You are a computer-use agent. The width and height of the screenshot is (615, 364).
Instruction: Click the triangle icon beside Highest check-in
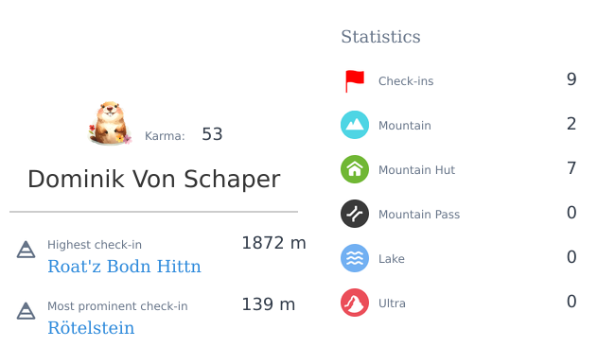point(26,250)
